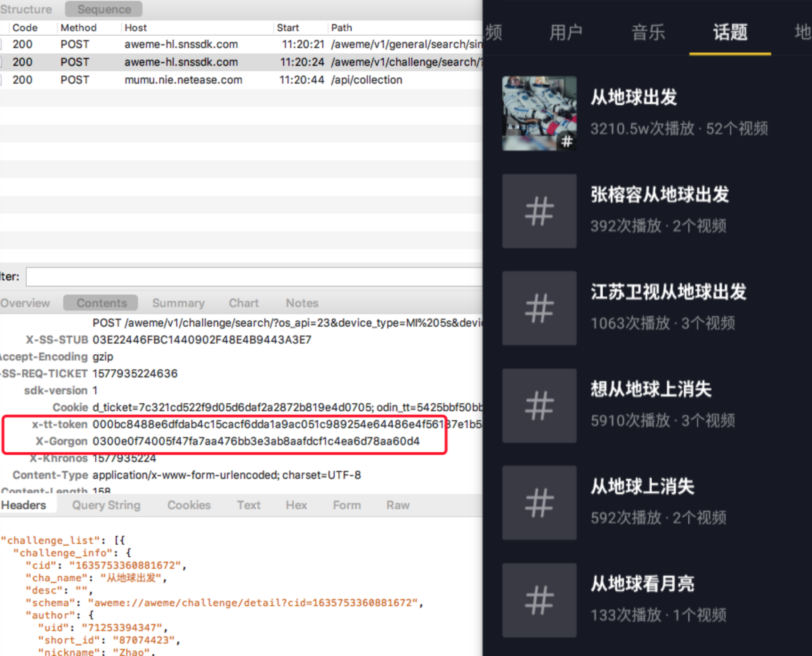Viewport: 812px width, 656px height.
Task: Click the 3210.5w次播放 · 52个视频 stats text
Action: (679, 129)
